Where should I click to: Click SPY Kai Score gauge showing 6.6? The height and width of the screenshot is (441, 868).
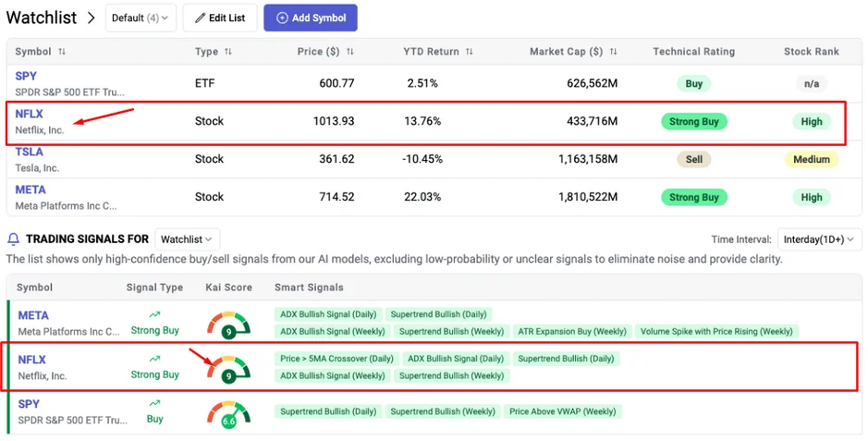(x=228, y=413)
